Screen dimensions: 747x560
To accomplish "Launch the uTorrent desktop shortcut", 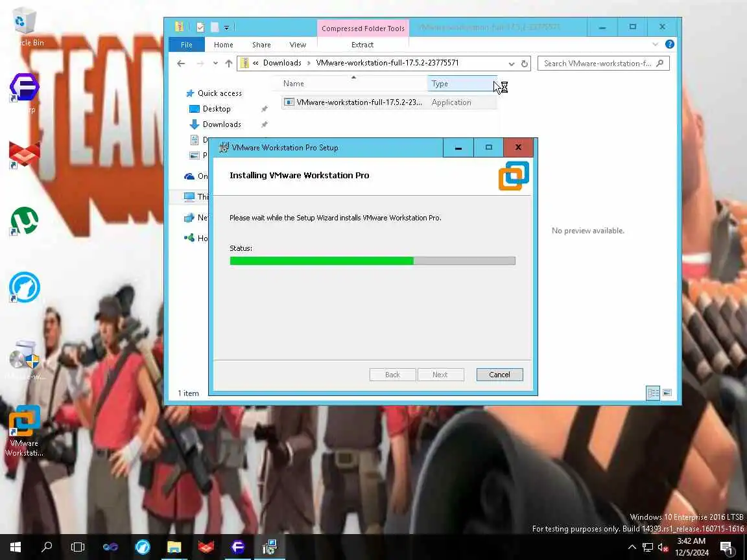I will 24,221.
